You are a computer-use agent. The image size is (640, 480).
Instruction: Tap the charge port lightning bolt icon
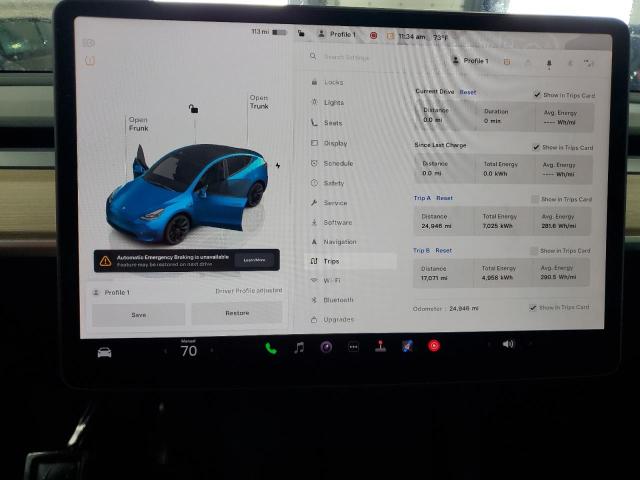pyautogui.click(x=278, y=165)
